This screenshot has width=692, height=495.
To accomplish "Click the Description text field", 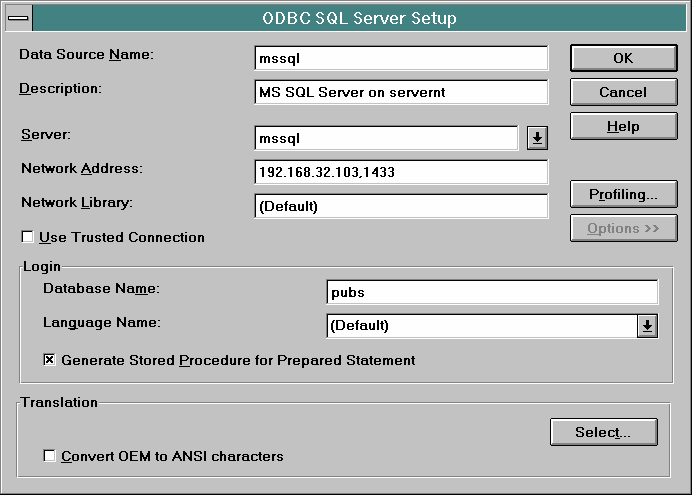I will click(x=401, y=92).
